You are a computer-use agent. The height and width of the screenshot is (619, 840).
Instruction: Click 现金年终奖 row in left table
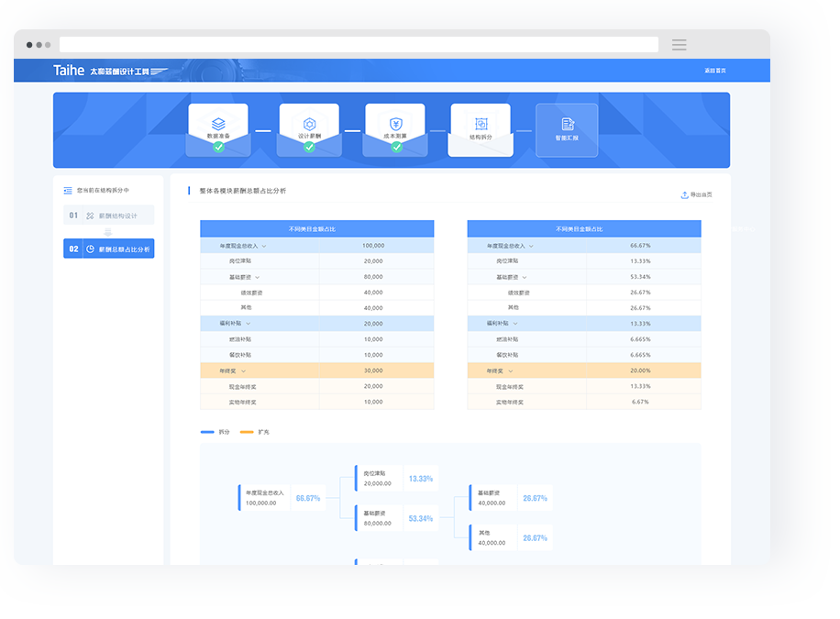click(x=317, y=386)
